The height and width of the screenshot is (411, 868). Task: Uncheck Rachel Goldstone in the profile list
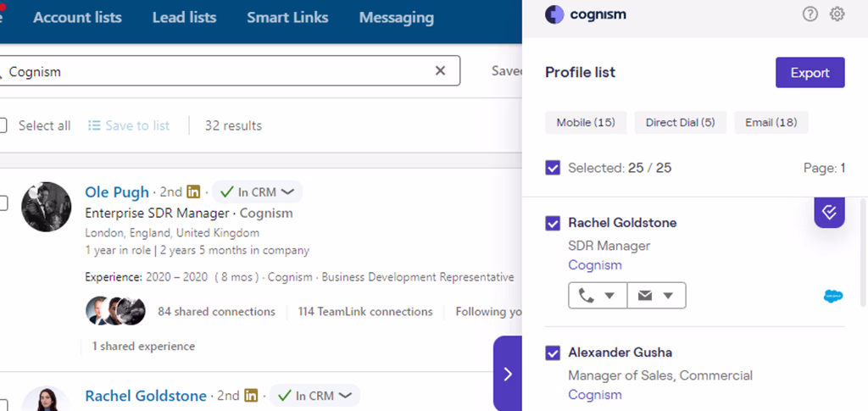tap(553, 223)
